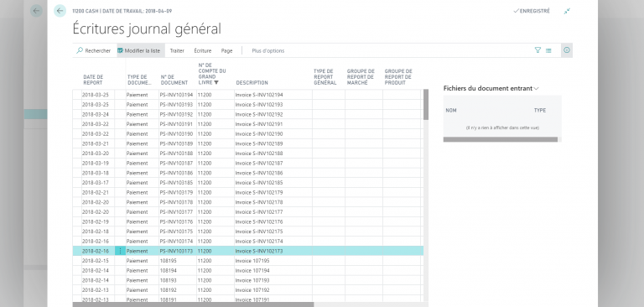Open the Page menu
Image resolution: width=644 pixels, height=307 pixels.
[226, 50]
